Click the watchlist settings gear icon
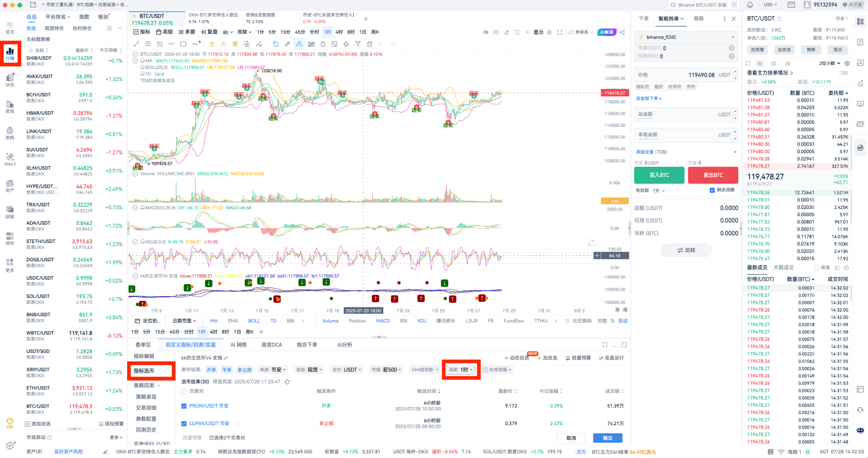 point(109,28)
